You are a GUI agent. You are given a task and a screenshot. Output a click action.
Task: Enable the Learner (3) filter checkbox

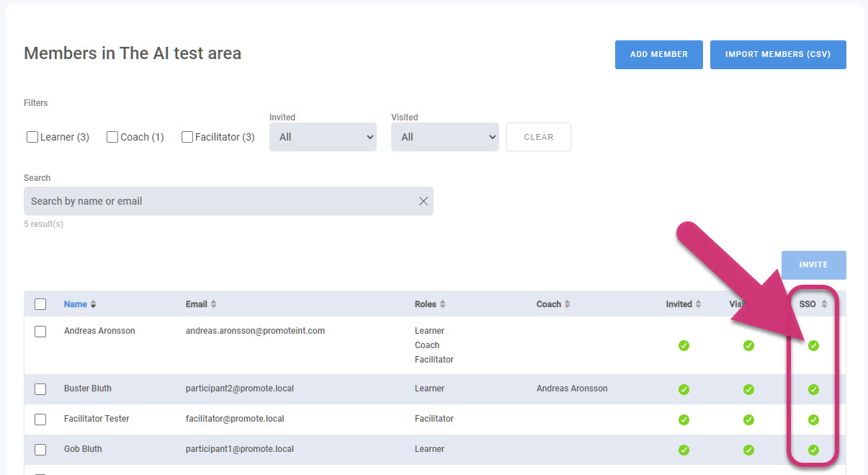[x=32, y=137]
